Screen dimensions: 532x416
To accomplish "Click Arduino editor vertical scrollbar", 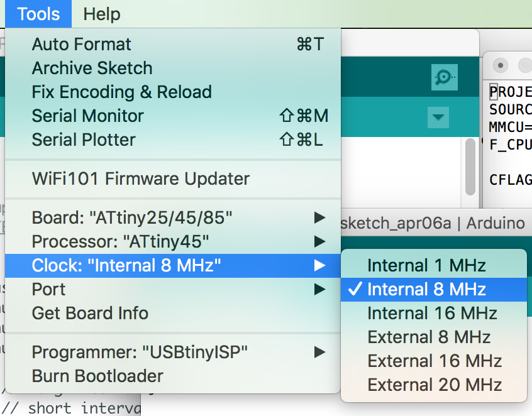I will click(x=470, y=167).
